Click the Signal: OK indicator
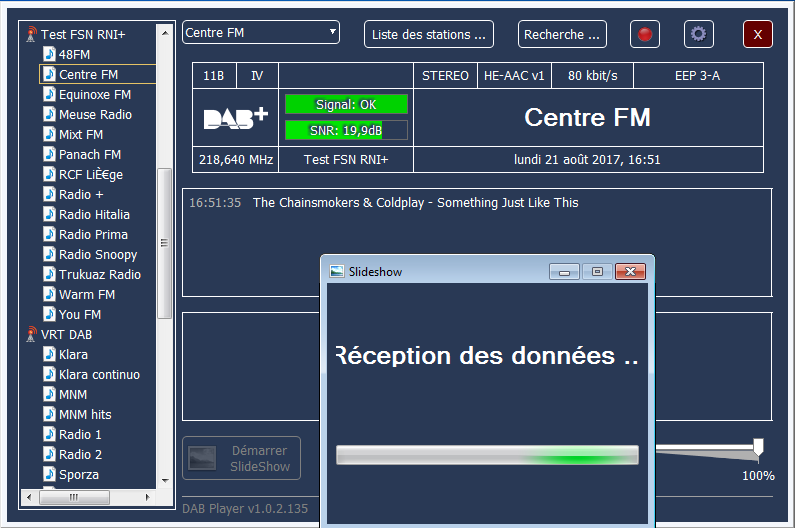Screen dimensions: 795x528 346,104
